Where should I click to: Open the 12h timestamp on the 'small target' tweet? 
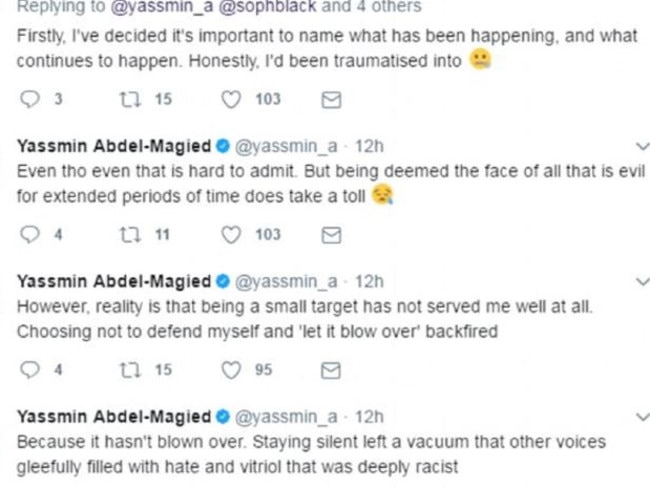tap(369, 282)
